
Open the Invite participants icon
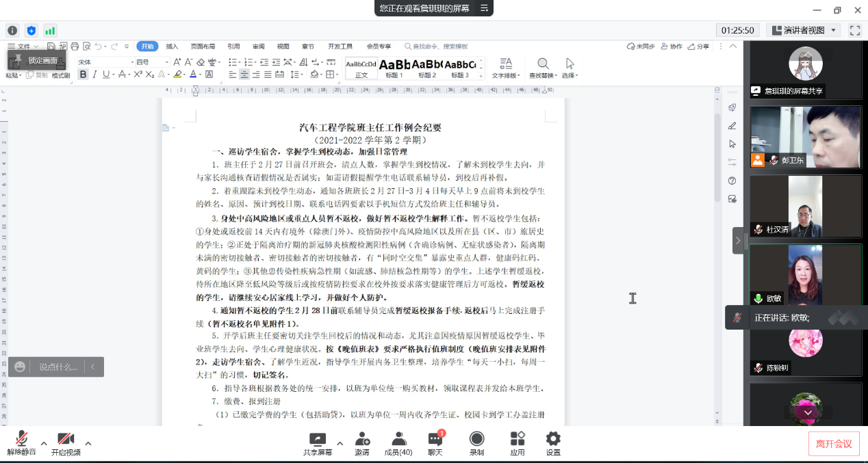click(362, 439)
